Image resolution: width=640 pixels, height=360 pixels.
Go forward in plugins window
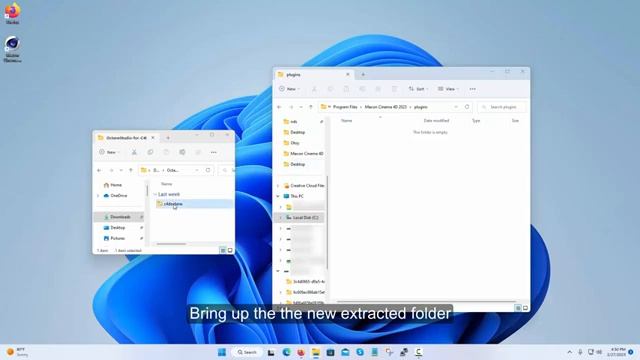(291, 107)
